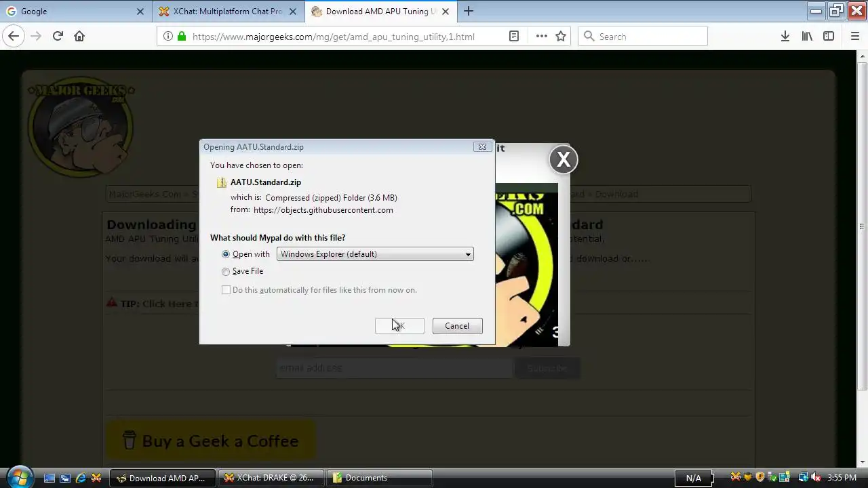
Task: Check Do this automatically for files
Action: (x=226, y=289)
